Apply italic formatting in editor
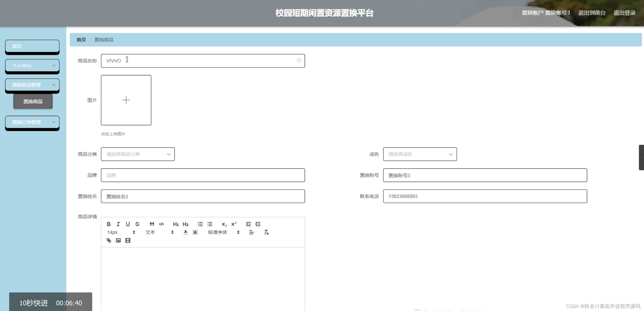Viewport: 644px width, 311px height. [118, 224]
